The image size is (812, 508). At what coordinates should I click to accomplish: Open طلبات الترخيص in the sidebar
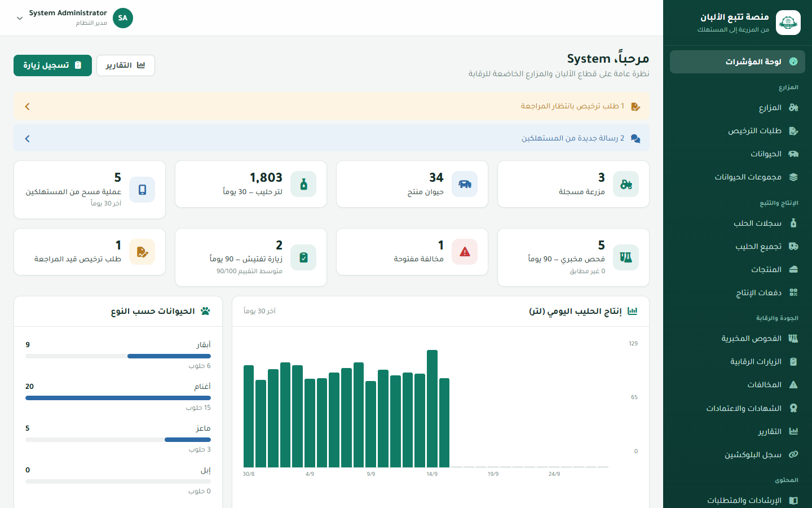(738, 131)
